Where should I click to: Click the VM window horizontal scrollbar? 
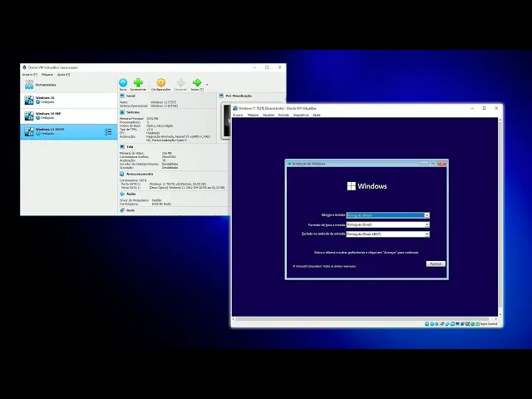point(362,319)
